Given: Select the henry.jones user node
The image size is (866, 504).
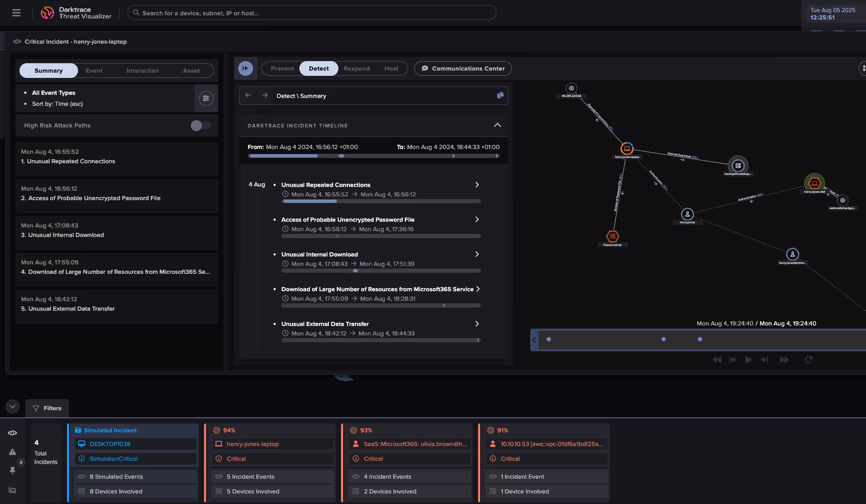Looking at the screenshot, I should (687, 214).
